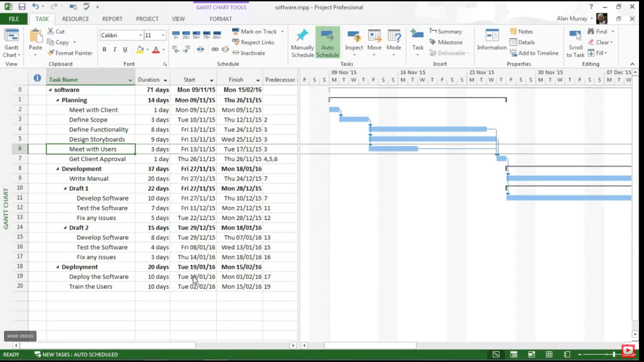Image resolution: width=644 pixels, height=362 pixels.
Task: Open the FILE menu
Action: click(x=14, y=19)
